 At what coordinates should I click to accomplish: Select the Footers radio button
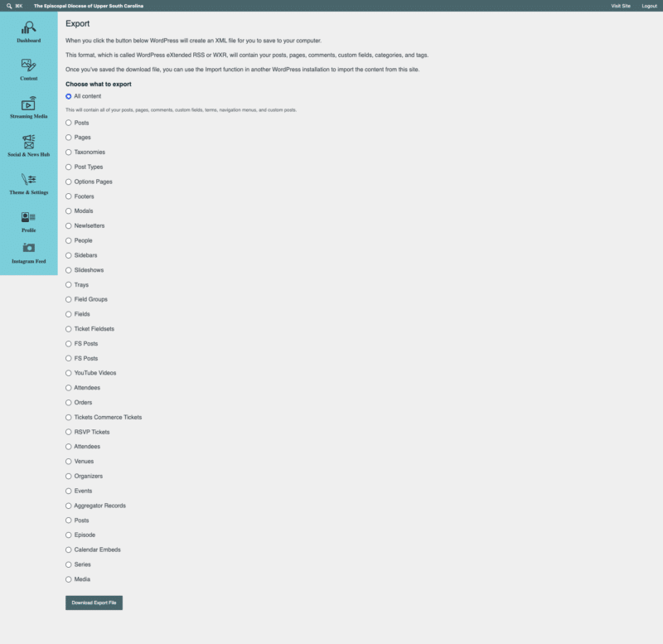coord(69,196)
